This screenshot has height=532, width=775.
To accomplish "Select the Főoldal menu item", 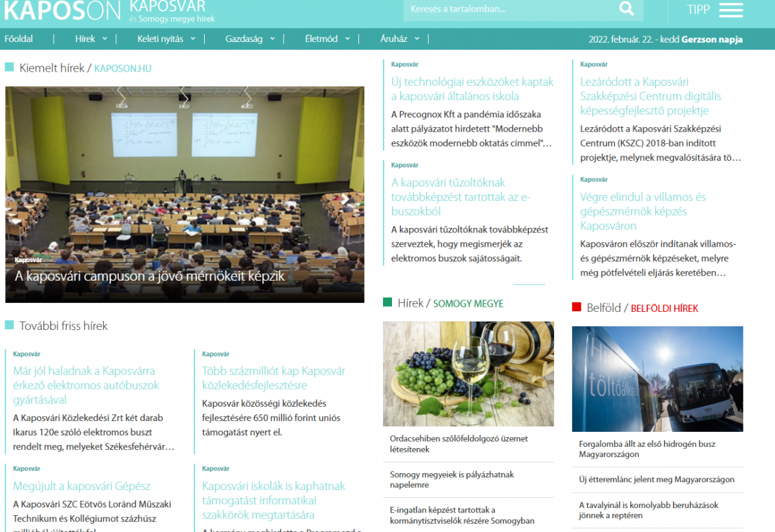I will click(19, 39).
